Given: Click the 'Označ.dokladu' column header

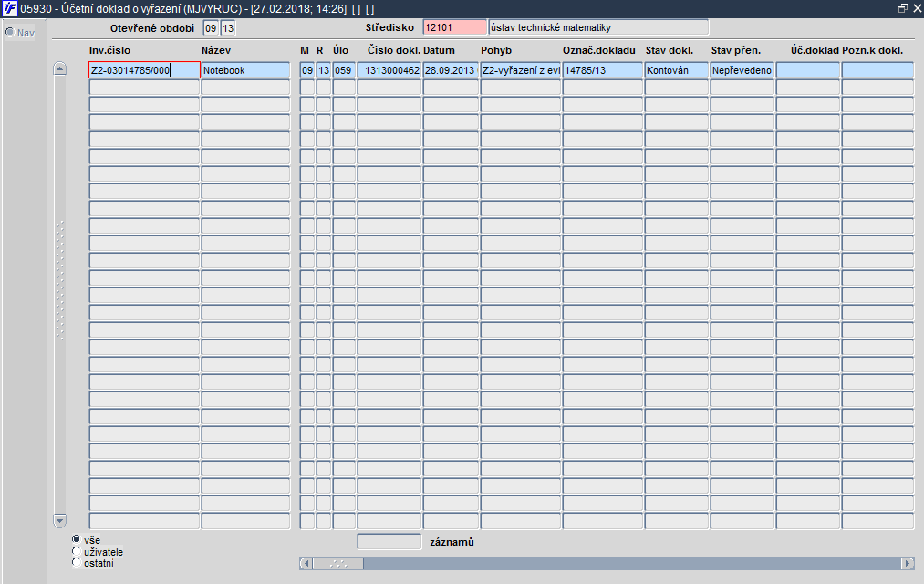Looking at the screenshot, I should (x=598, y=50).
